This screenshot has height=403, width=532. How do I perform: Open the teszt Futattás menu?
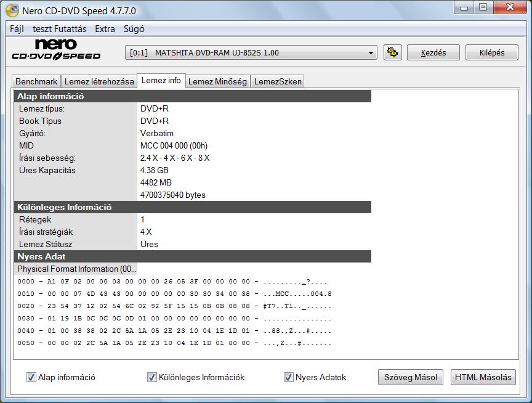[59, 29]
